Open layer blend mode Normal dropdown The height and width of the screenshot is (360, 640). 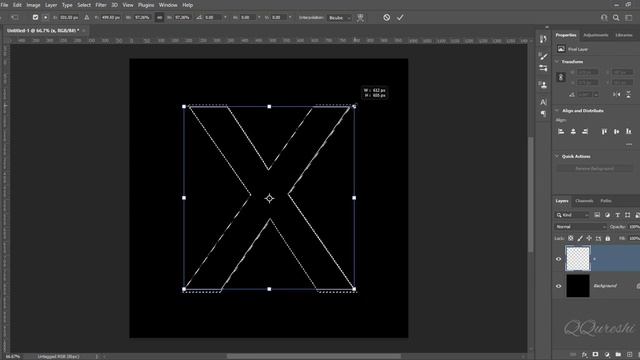tap(580, 227)
